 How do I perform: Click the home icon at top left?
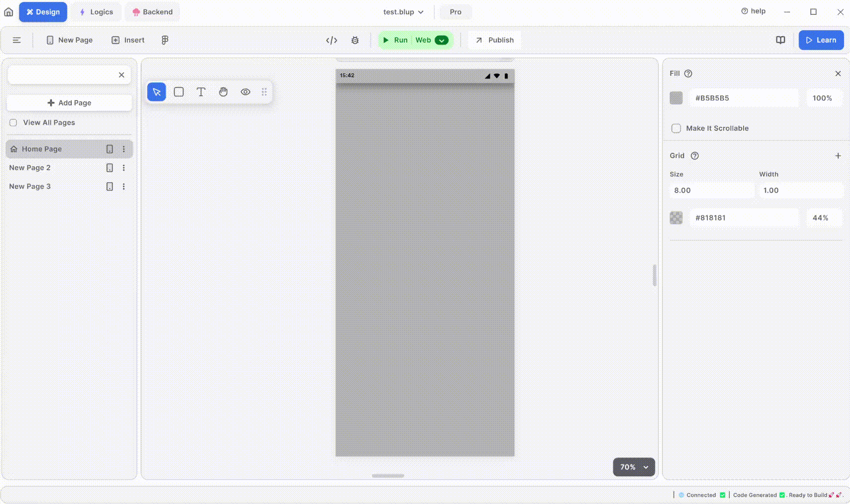coord(8,12)
